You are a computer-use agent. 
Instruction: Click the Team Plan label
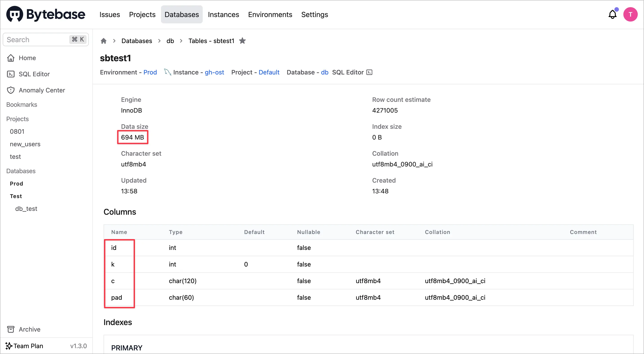[28, 346]
